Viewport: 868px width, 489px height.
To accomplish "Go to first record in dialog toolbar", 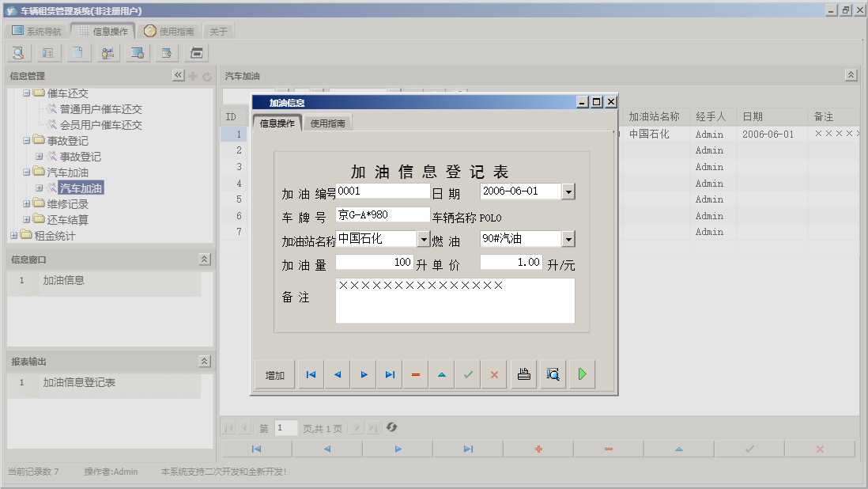I will click(x=311, y=375).
